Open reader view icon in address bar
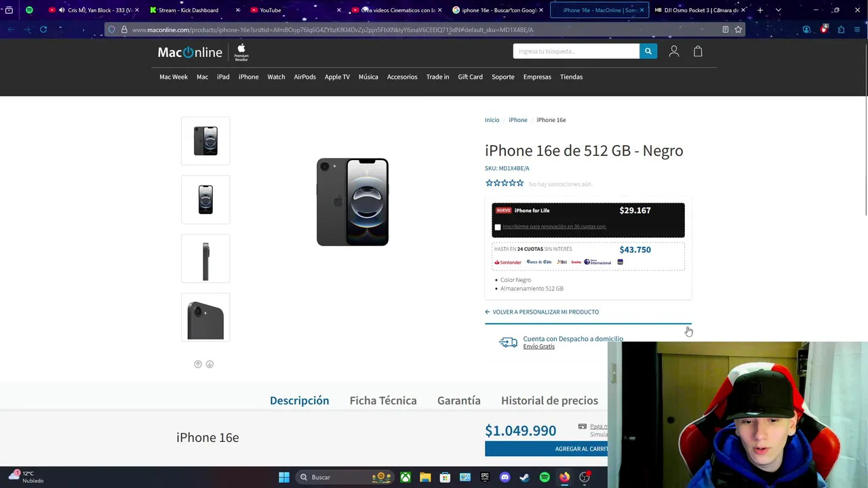Image resolution: width=868 pixels, height=488 pixels. coord(726,29)
